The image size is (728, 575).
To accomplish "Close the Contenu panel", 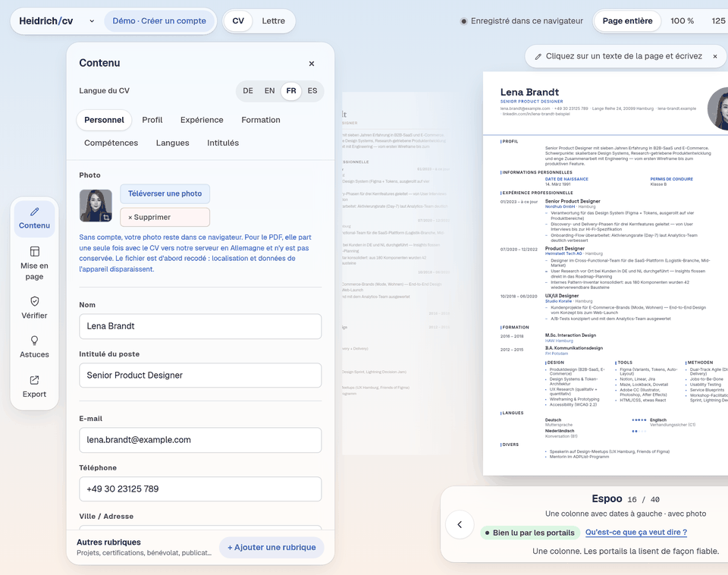I will tap(312, 64).
